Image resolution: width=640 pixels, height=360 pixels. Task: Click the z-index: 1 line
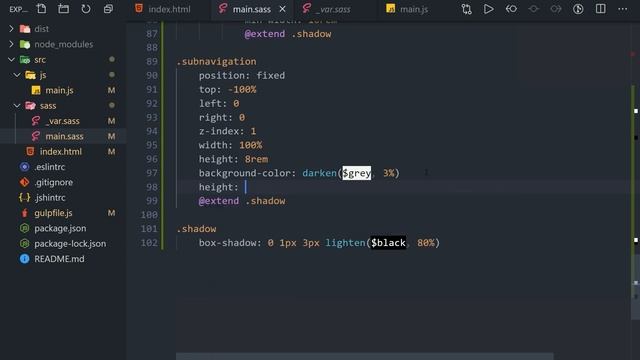tap(227, 131)
